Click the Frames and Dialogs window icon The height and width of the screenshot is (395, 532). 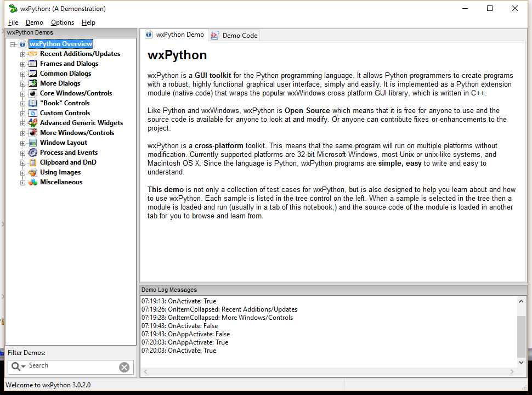(x=33, y=64)
